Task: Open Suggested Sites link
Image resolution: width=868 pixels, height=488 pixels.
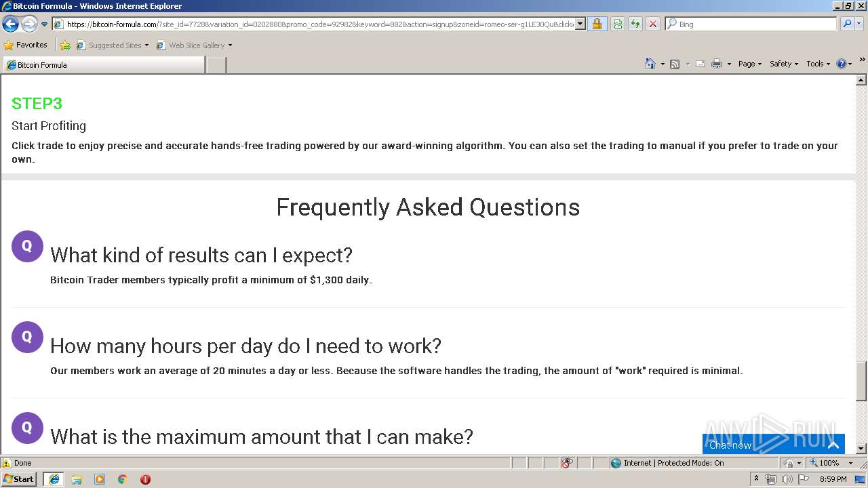Action: (112, 45)
